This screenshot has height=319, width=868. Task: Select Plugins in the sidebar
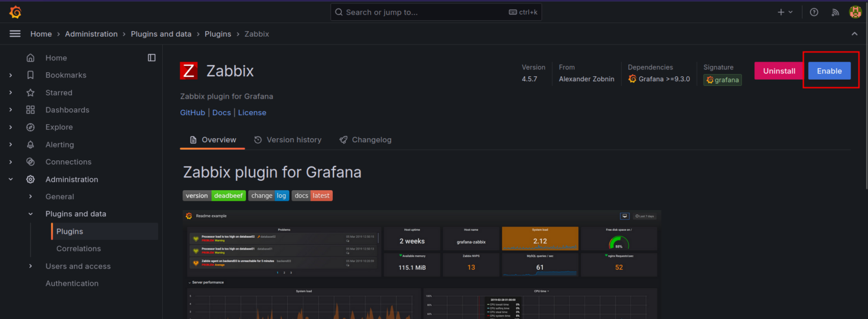[x=104, y=231]
